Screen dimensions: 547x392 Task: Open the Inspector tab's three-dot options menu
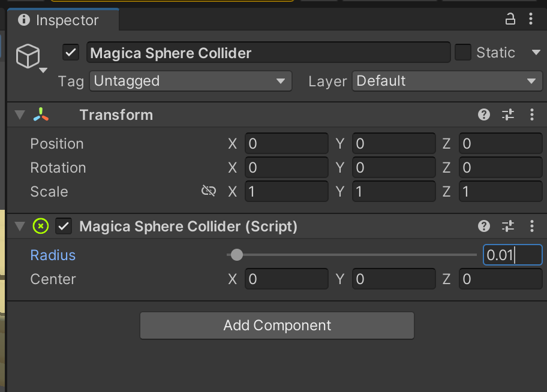531,19
